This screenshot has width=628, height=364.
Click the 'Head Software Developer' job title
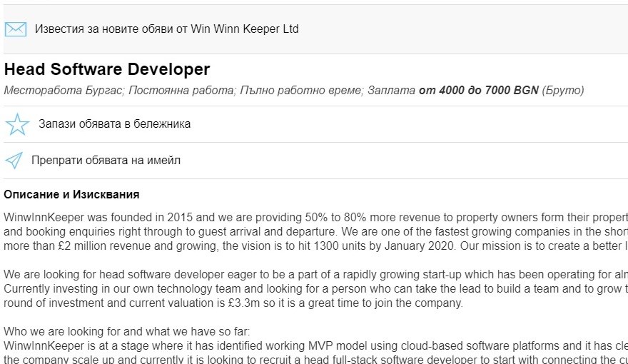click(107, 69)
